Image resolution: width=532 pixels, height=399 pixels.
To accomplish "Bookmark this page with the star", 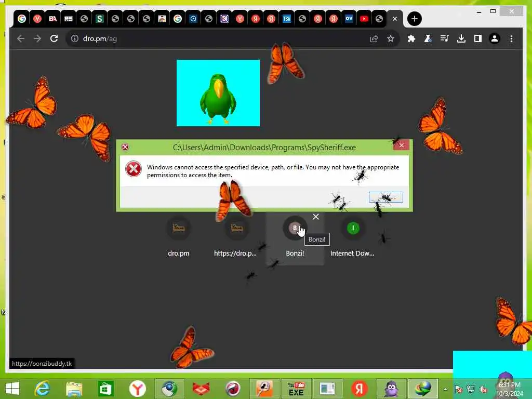I will pyautogui.click(x=391, y=38).
